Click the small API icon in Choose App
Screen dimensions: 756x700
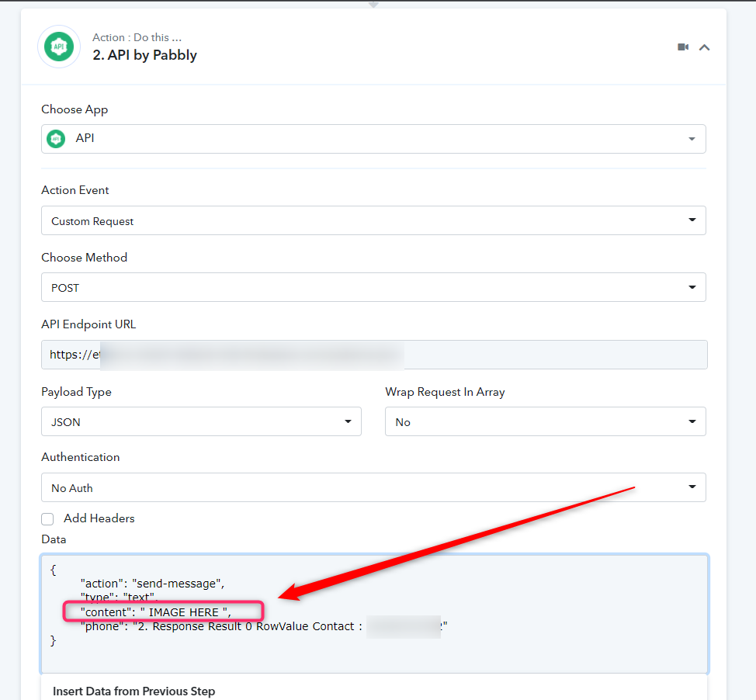(x=56, y=139)
